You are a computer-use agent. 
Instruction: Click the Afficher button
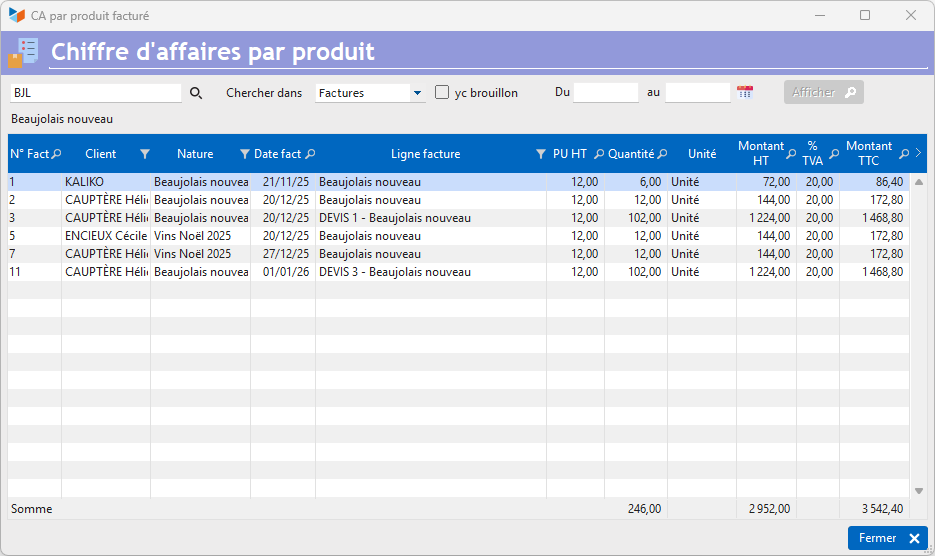tap(823, 92)
